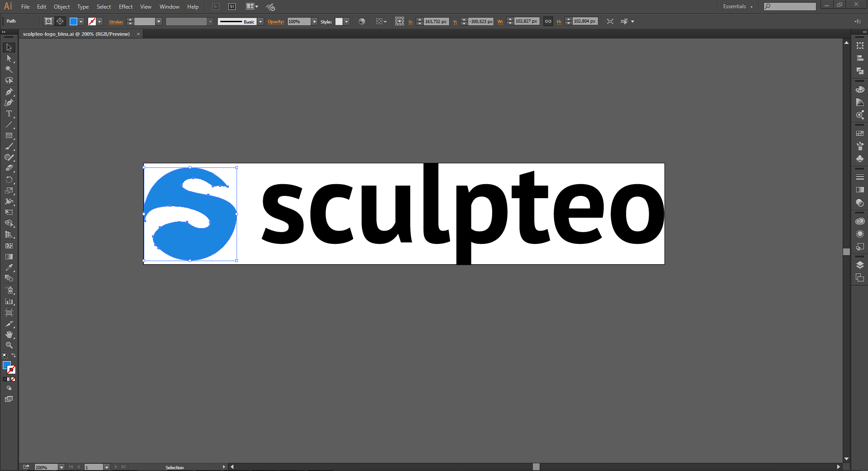Pick the Eyedropper tool
868x471 pixels.
tap(9, 267)
